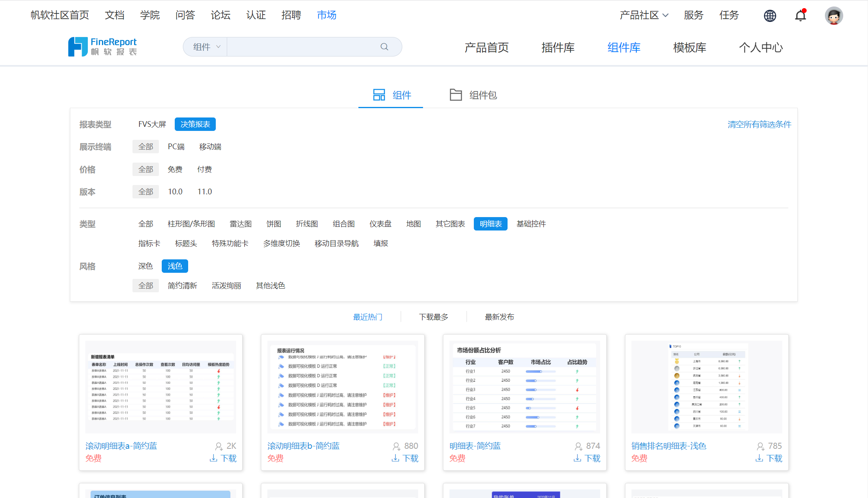Switch to the 模板库 tab
Viewport: 868px width, 498px height.
689,48
